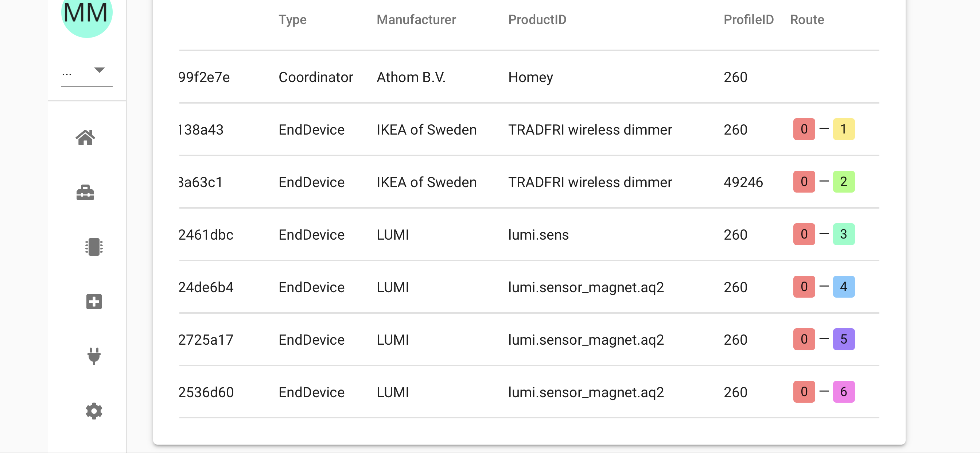
Task: Select the power plug icon in sidebar
Action: click(x=94, y=356)
